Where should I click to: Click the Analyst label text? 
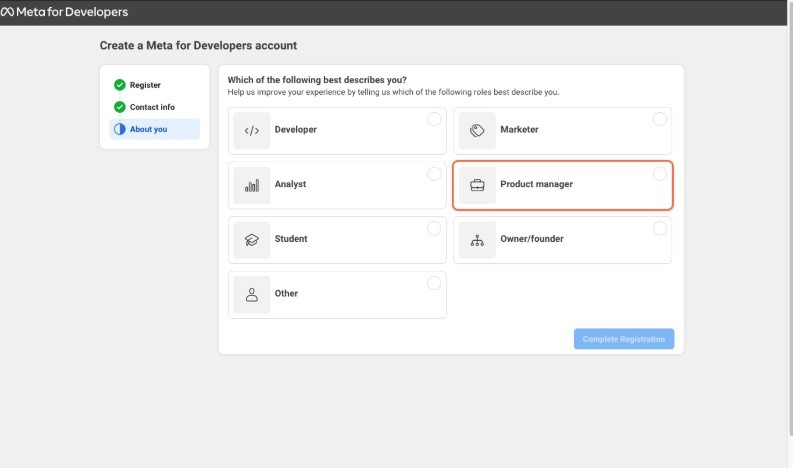click(x=290, y=184)
